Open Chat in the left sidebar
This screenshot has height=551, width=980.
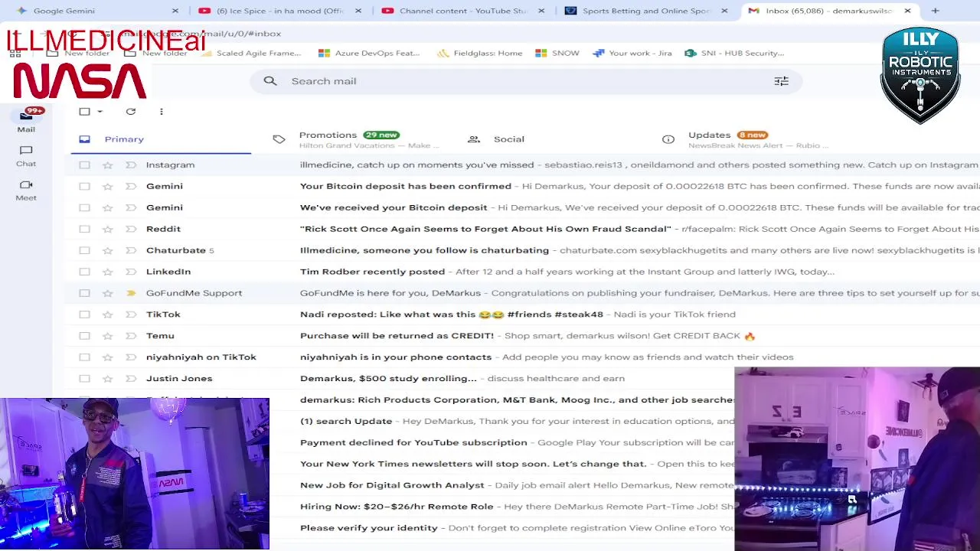(26, 156)
